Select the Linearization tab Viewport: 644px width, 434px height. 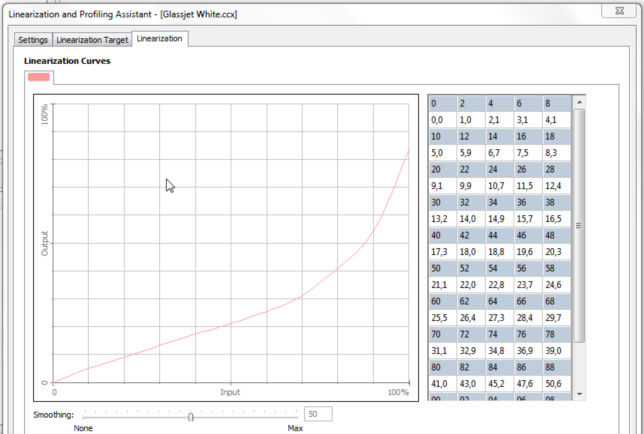[159, 38]
